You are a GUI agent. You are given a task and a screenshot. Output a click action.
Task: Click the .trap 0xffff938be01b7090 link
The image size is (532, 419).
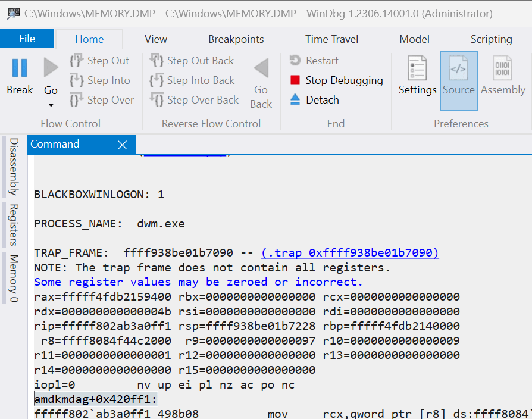coord(350,253)
